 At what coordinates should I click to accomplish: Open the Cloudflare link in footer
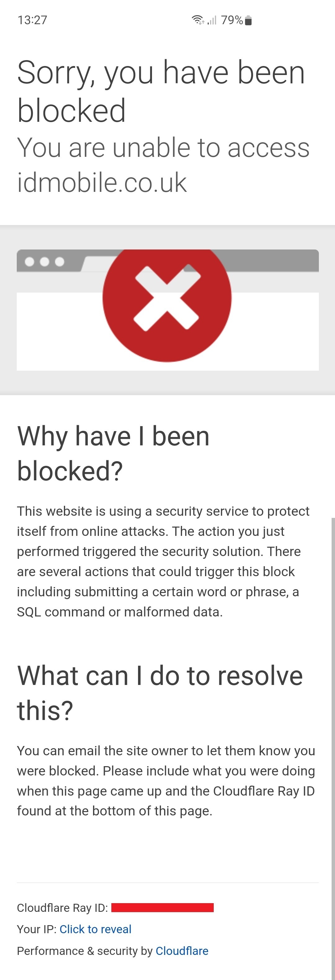point(182,951)
